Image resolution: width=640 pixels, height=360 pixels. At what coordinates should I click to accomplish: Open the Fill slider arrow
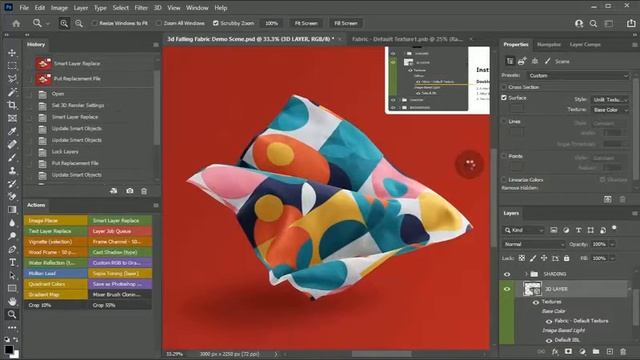[612, 258]
